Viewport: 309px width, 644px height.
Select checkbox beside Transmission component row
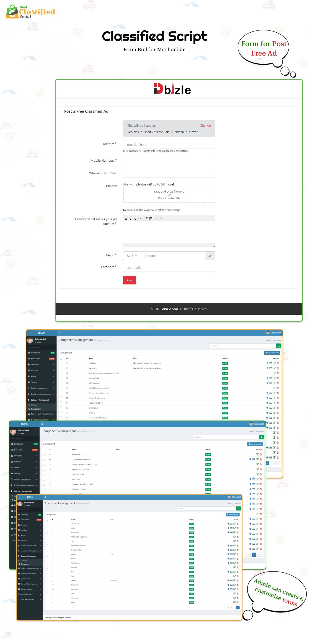(47, 524)
